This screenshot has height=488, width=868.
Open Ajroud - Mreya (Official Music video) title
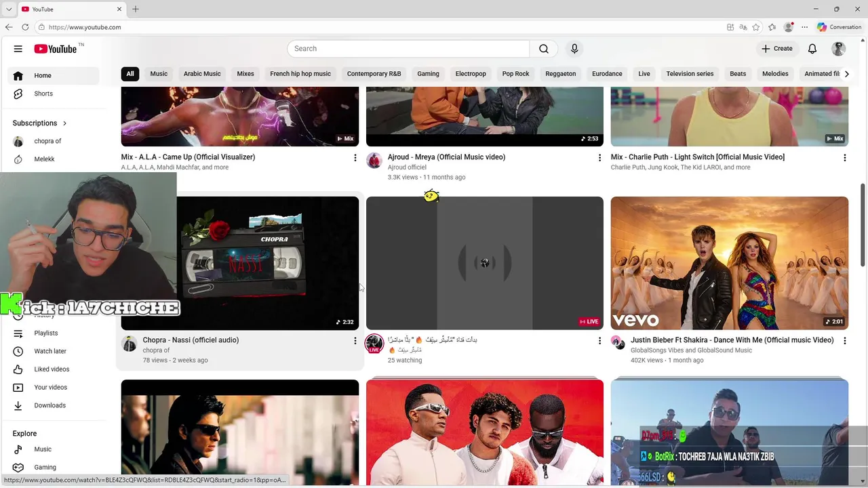pos(446,157)
